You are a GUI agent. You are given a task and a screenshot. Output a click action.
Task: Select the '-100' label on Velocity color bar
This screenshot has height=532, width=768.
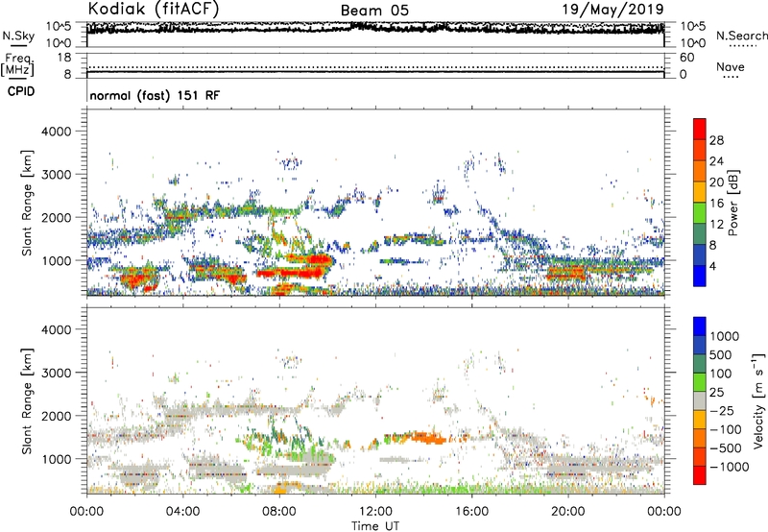point(726,429)
